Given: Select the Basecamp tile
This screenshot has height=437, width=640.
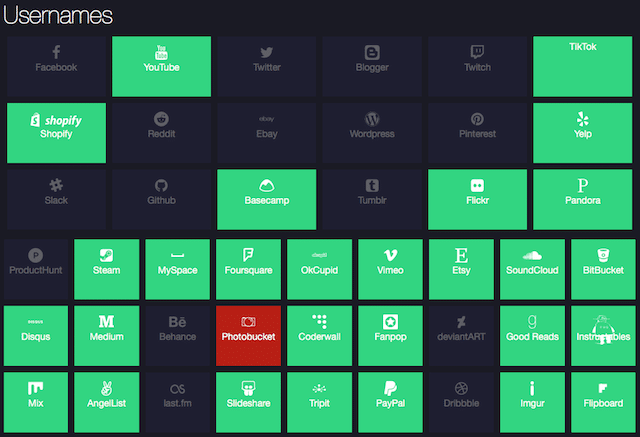Looking at the screenshot, I should (x=267, y=200).
